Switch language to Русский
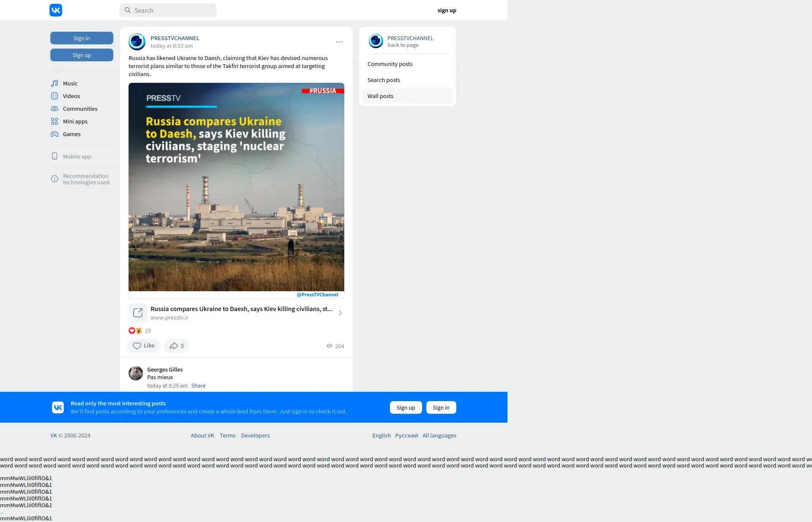Screen dimensions: 812x522 tap(406, 435)
